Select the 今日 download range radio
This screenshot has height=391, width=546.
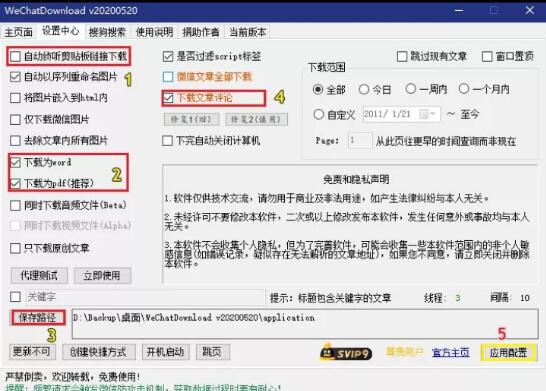coord(364,89)
